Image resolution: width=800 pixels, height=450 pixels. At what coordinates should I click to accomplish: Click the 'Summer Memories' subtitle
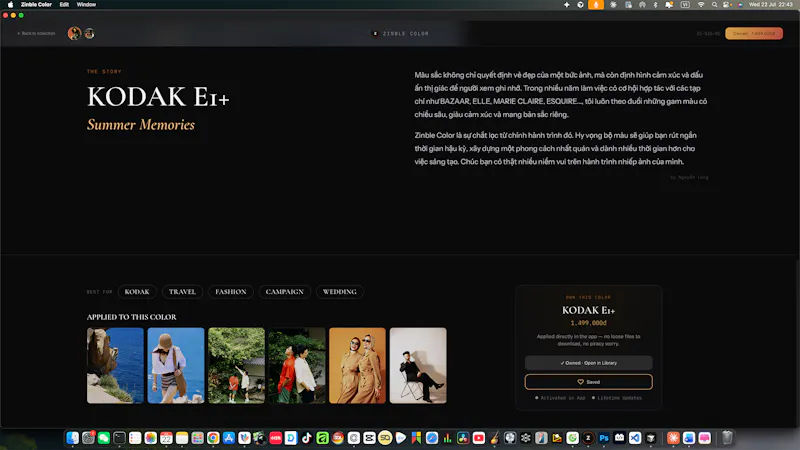click(141, 124)
